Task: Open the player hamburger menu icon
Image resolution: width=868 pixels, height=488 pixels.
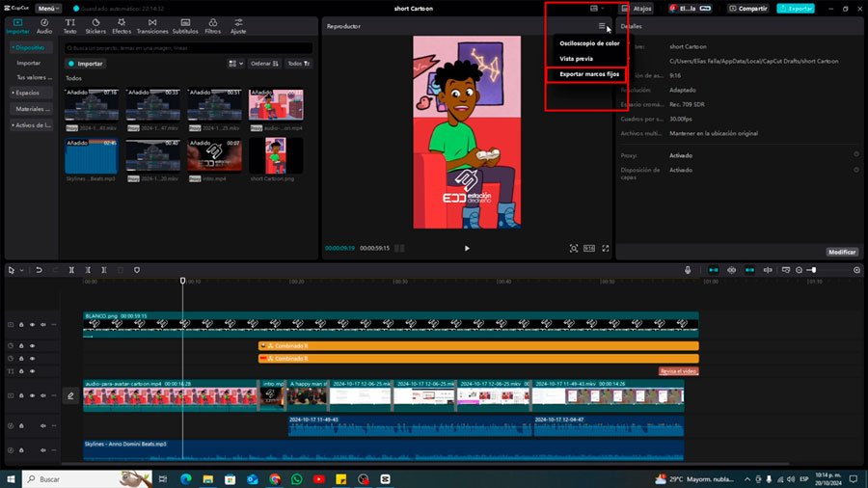Action: coord(602,26)
